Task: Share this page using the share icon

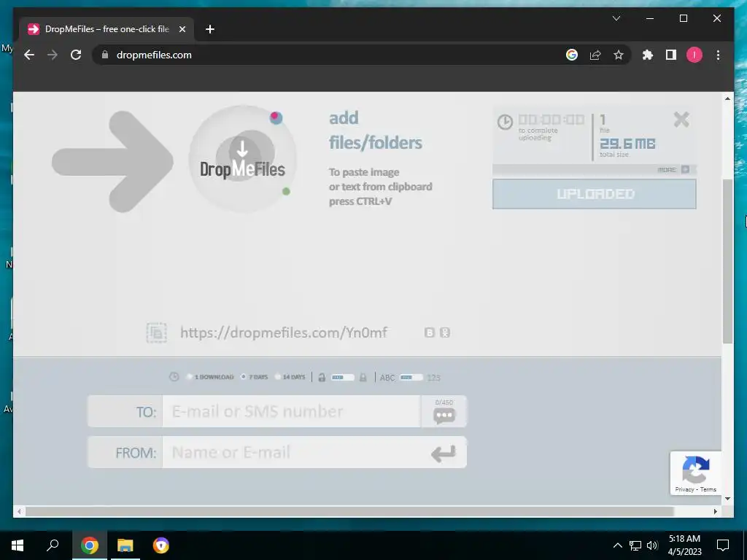Action: pyautogui.click(x=595, y=55)
